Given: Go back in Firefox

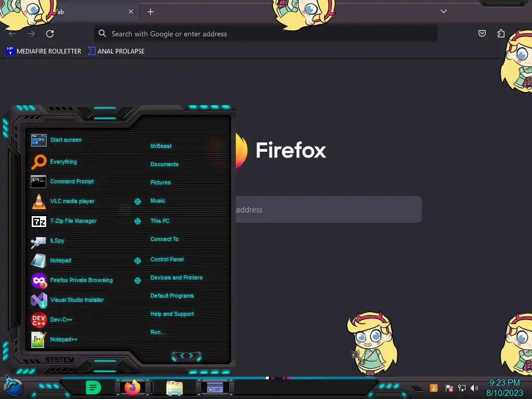Looking at the screenshot, I should 12,34.
